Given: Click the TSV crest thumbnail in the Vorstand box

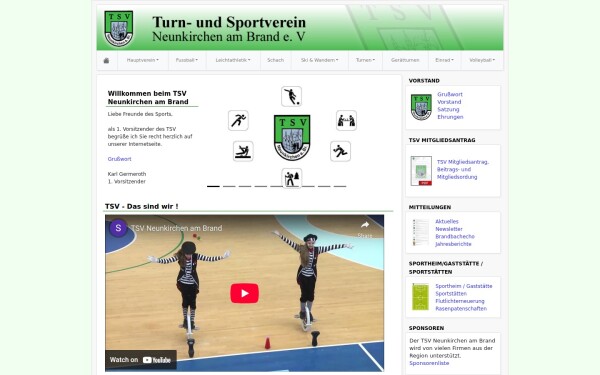Looking at the screenshot, I should pyautogui.click(x=421, y=107).
